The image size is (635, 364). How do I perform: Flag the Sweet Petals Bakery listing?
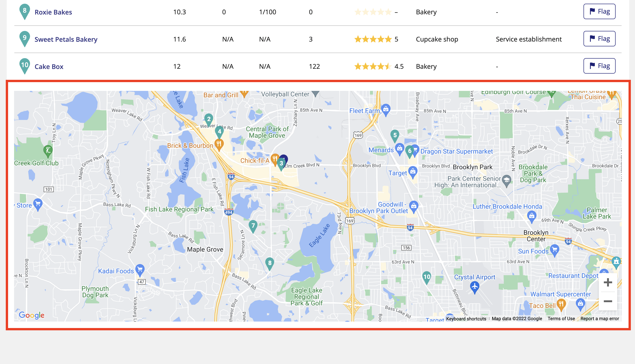click(x=599, y=39)
